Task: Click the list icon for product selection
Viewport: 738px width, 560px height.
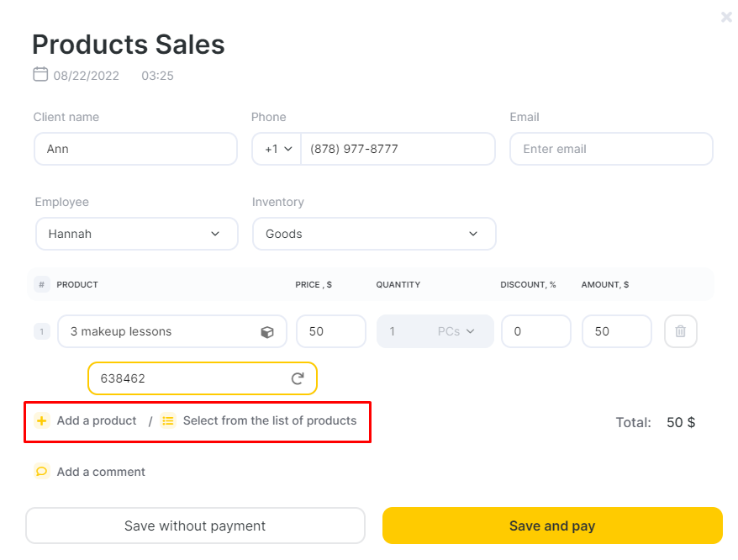Action: (168, 420)
